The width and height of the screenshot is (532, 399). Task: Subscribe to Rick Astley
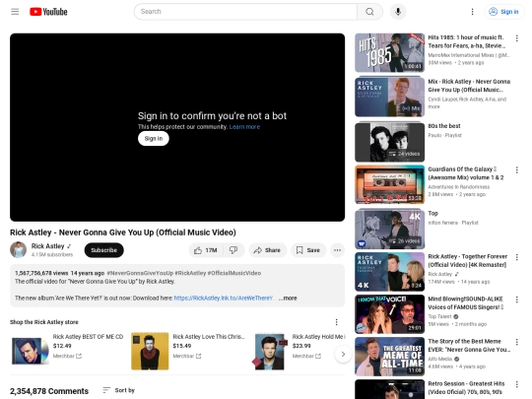pyautogui.click(x=103, y=250)
